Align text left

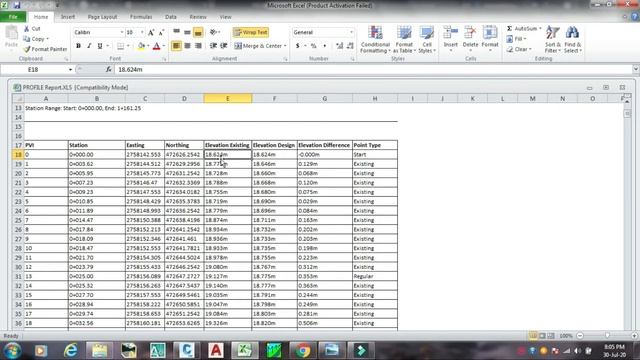tap(176, 46)
